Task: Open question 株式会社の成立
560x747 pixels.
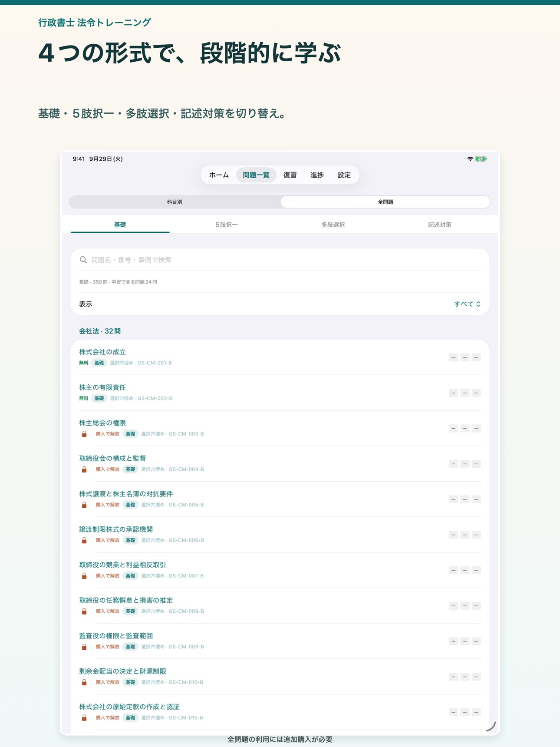Action: 280,357
